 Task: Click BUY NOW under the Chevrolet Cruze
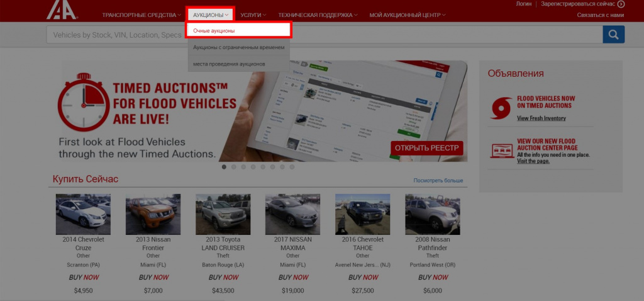tap(84, 278)
